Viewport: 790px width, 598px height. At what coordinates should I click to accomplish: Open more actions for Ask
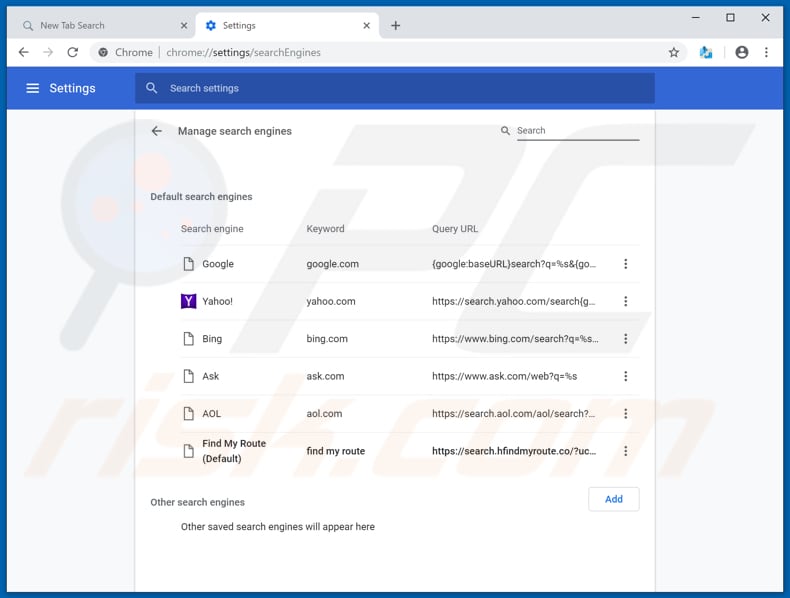tap(626, 376)
